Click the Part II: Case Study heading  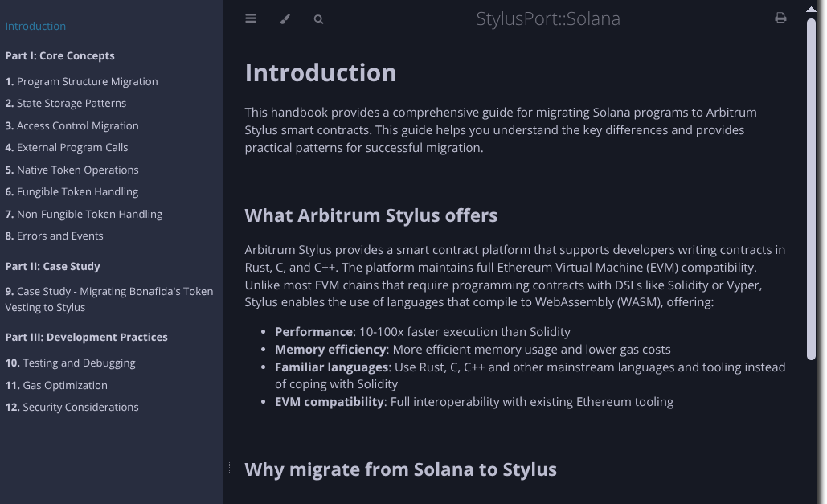[x=53, y=267]
